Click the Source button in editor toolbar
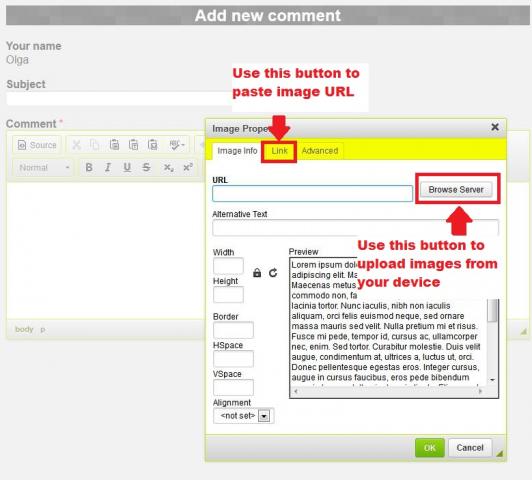 tap(37, 145)
